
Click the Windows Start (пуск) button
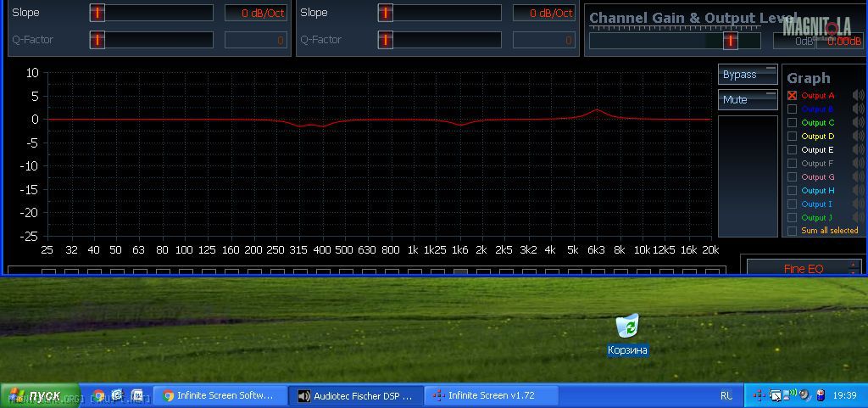40,395
